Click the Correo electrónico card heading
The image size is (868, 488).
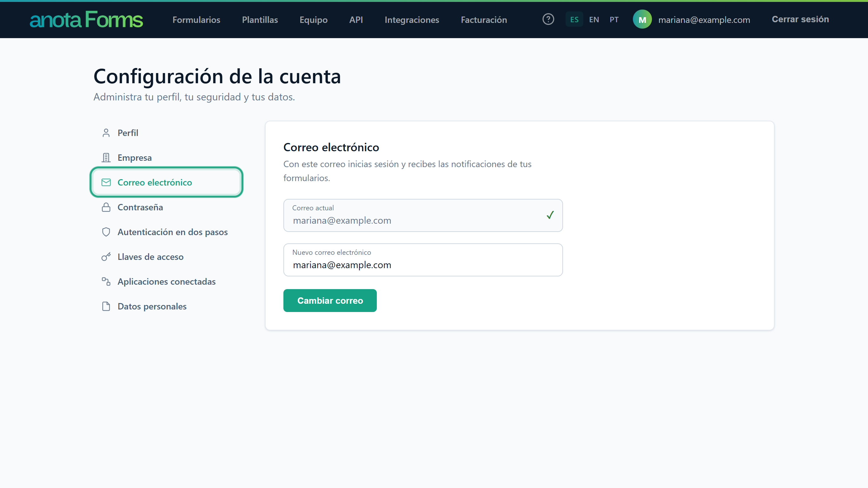pyautogui.click(x=331, y=147)
